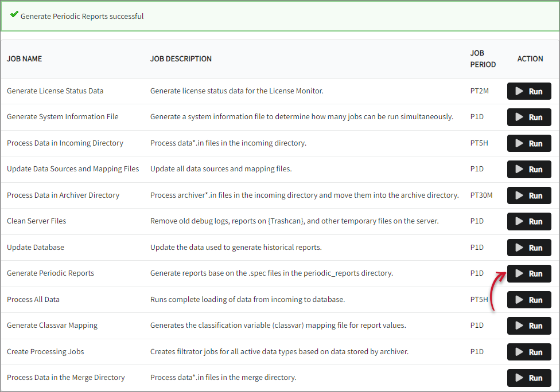Select the JOB PERIOD column header
Viewport: 560px width, 392px height.
[481, 58]
